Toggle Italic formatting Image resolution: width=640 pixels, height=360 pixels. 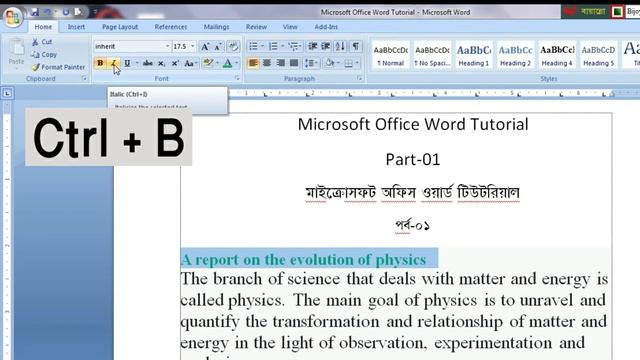pos(114,63)
